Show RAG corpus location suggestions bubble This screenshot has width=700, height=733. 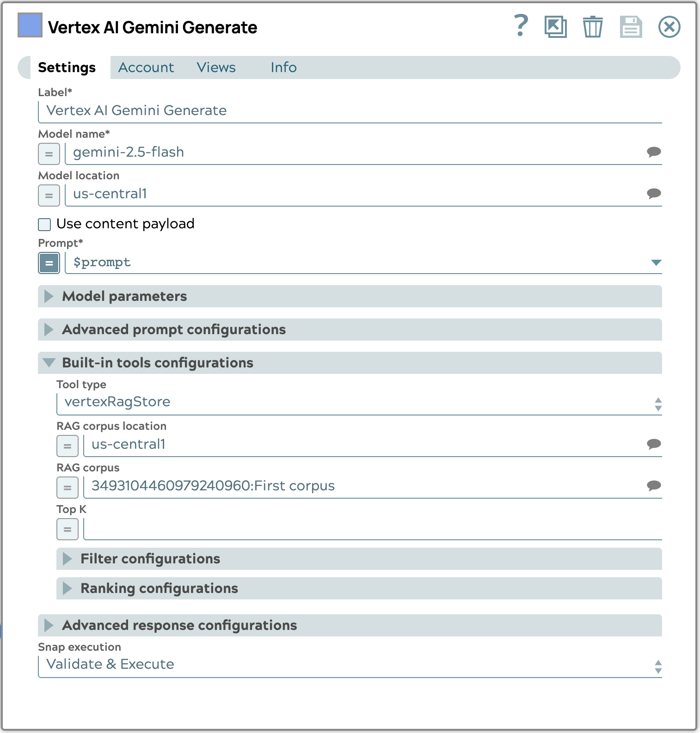[654, 444]
